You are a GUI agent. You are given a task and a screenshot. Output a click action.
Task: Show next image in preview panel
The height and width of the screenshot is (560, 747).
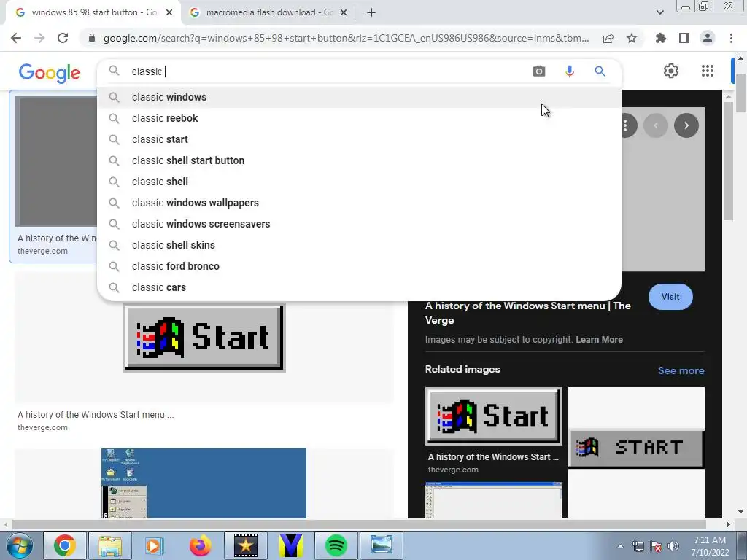pos(686,125)
